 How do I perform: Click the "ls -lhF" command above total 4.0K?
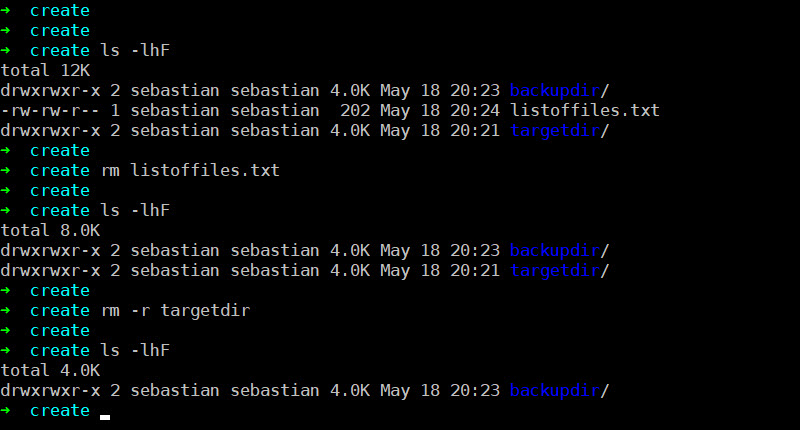(x=135, y=350)
